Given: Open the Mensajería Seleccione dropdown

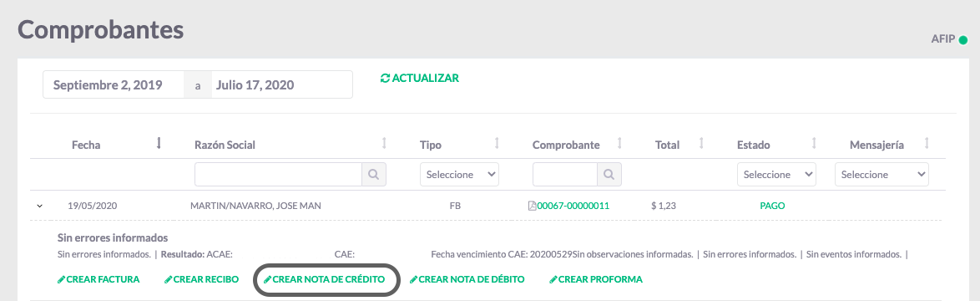Looking at the screenshot, I should 881,175.
